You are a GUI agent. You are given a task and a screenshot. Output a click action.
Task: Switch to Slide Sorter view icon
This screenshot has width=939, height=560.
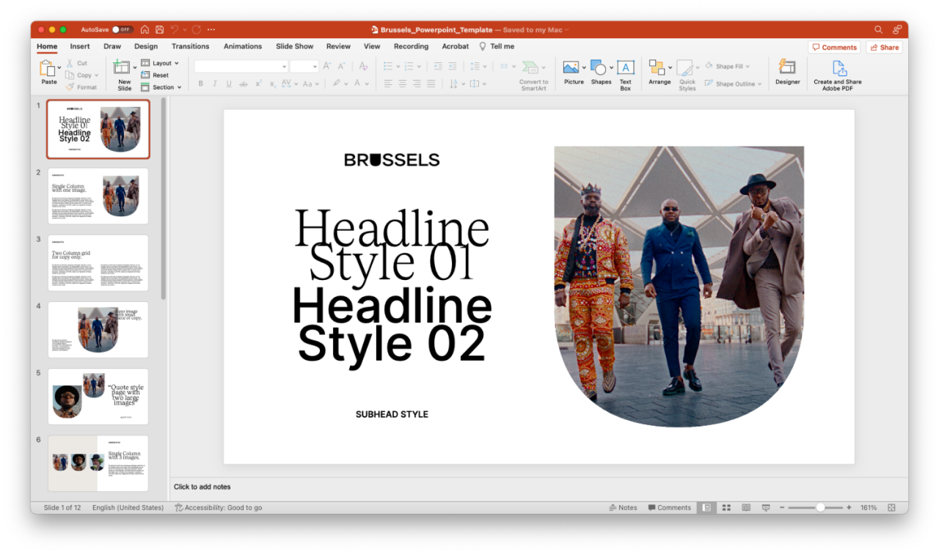[726, 507]
